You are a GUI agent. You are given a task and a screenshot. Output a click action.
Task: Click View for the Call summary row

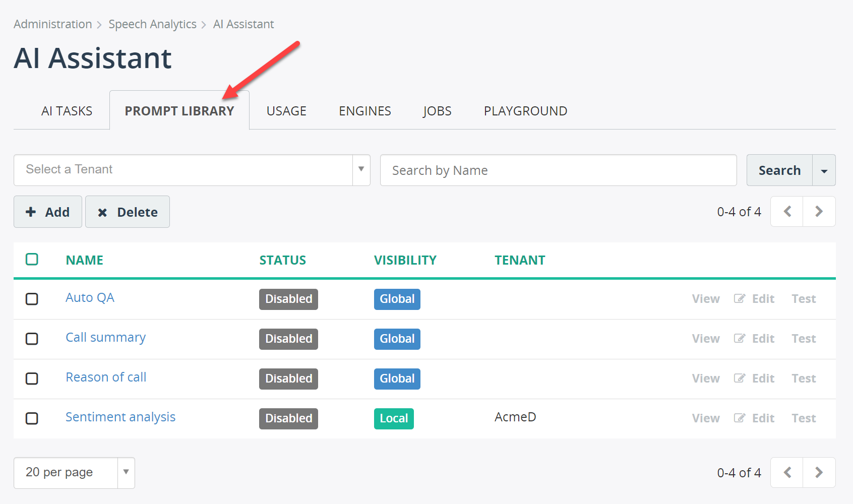706,339
